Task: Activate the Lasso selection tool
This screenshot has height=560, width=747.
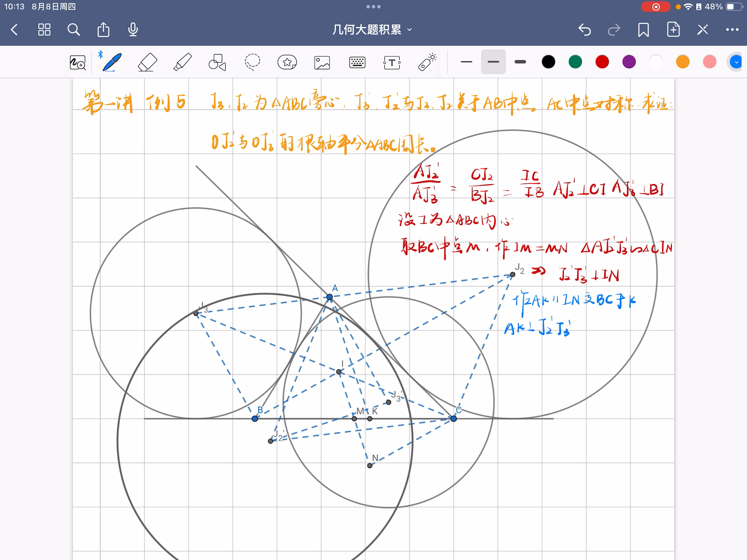Action: coord(252,62)
